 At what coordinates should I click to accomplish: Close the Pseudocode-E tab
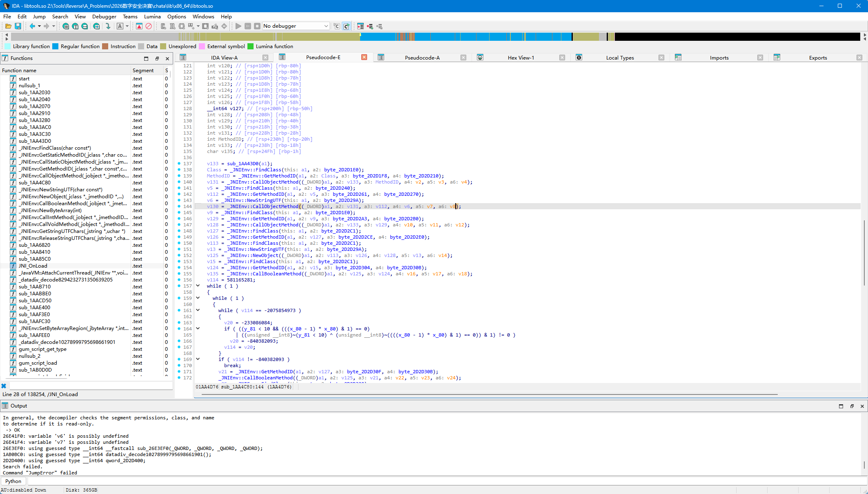364,58
